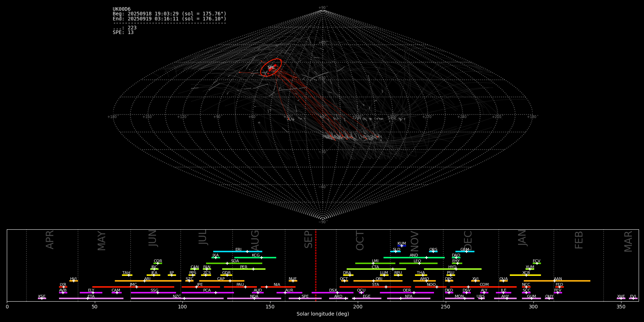644x322 pixels.
Task: Click the station ID UK00D6 text
Action: 122,9
